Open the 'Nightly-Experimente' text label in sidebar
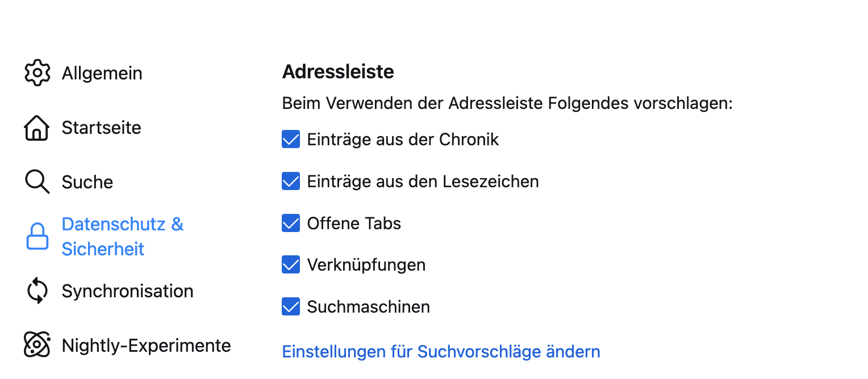 (147, 346)
